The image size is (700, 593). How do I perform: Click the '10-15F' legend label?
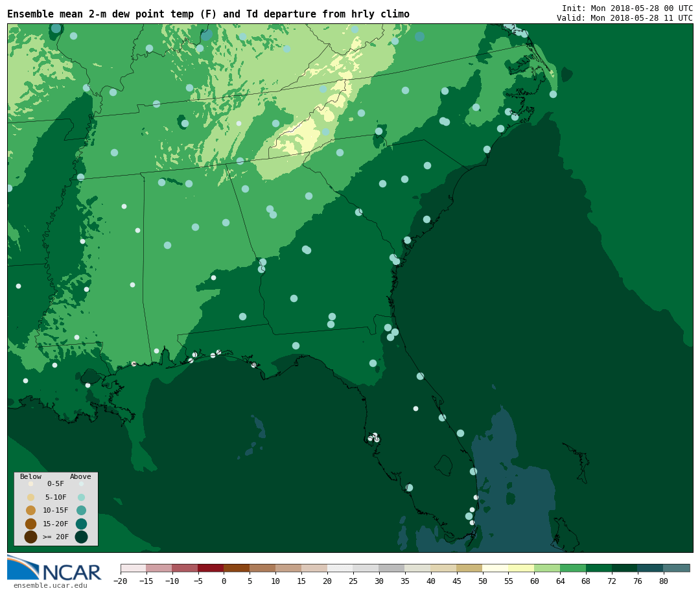point(56,510)
